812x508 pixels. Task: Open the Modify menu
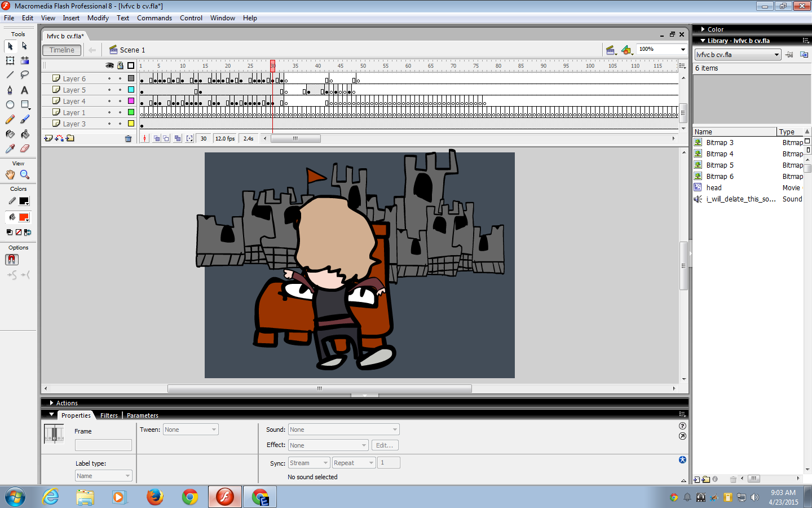coord(98,18)
